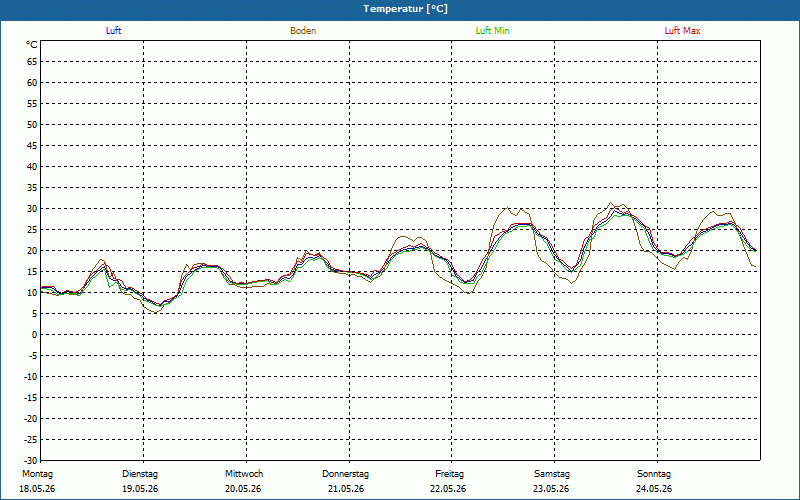Click the date 22.05.26
The image size is (800, 500).
click(448, 489)
